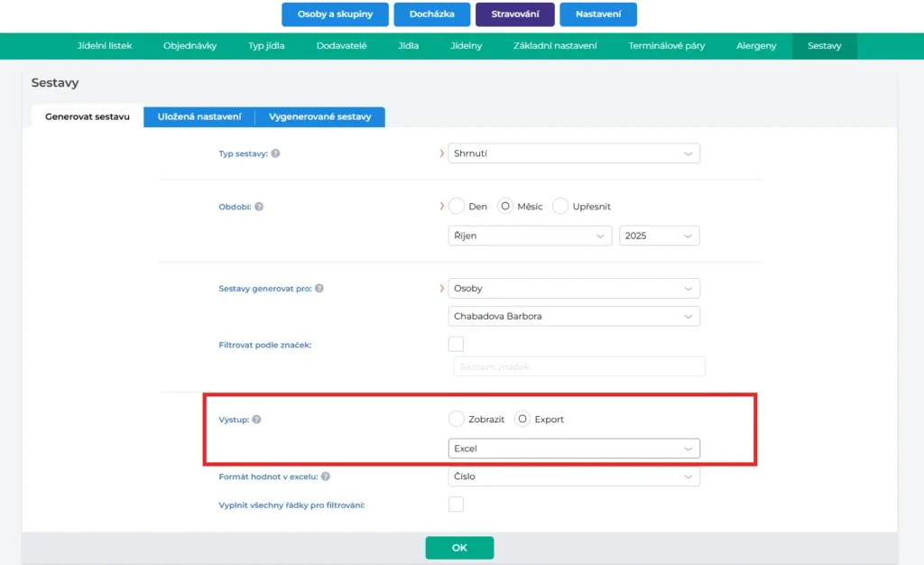
Task: Open the Typ sestavy dropdown showing Shrnutí
Action: tap(574, 153)
